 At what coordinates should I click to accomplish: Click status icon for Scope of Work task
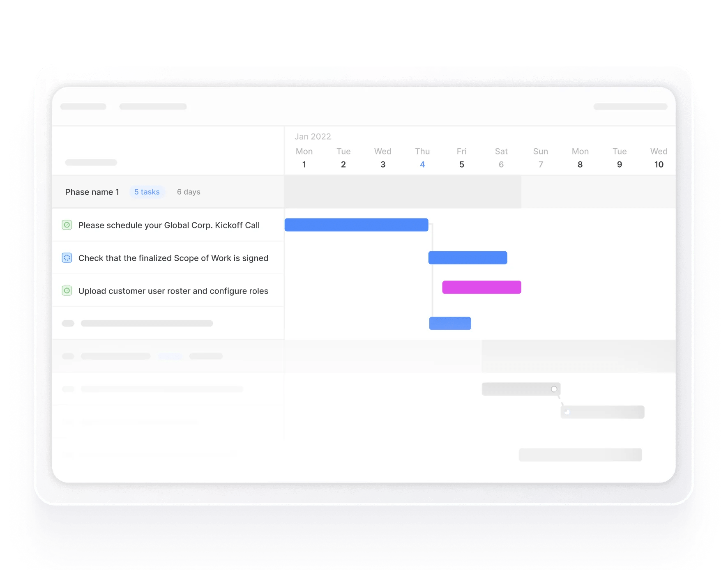pyautogui.click(x=67, y=258)
